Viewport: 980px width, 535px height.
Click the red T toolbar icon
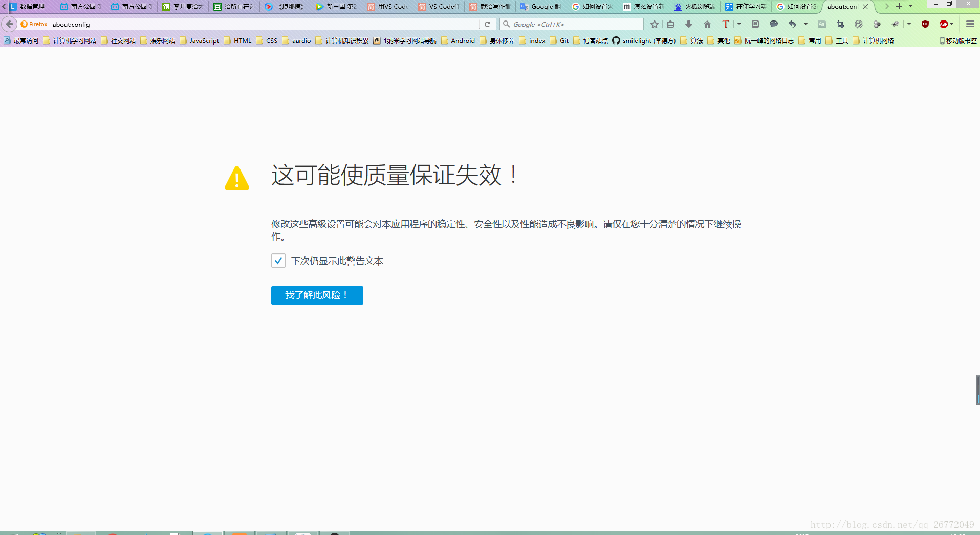pos(725,24)
